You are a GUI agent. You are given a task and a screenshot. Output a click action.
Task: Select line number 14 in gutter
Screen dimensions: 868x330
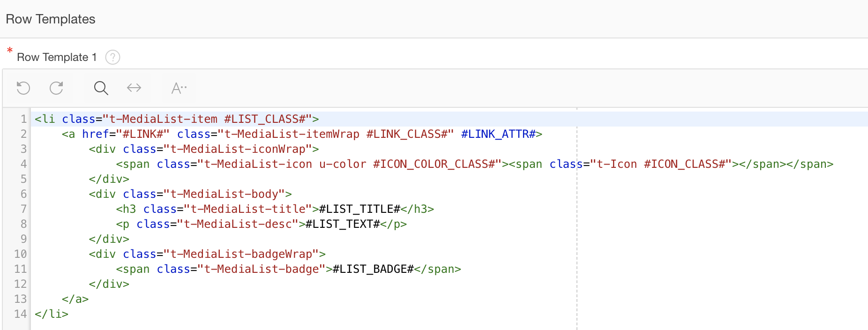[x=20, y=314]
